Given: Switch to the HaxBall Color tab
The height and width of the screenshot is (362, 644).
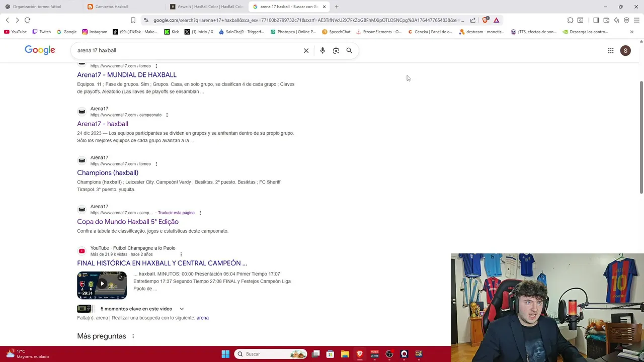Looking at the screenshot, I should [x=206, y=7].
